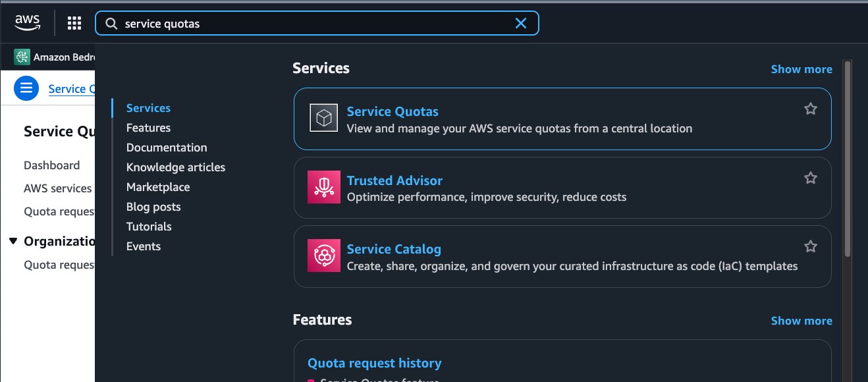The height and width of the screenshot is (382, 868).
Task: Click the Service Catalog service icon
Action: pos(323,256)
